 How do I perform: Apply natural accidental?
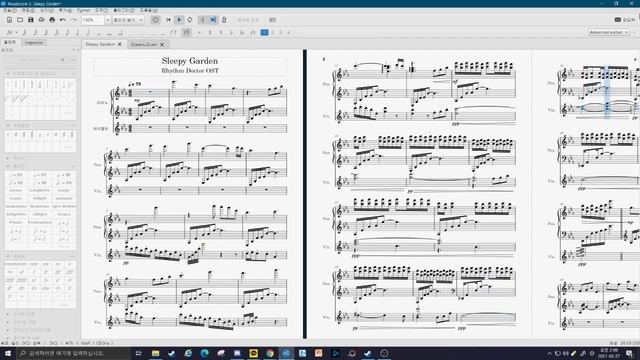(x=221, y=32)
